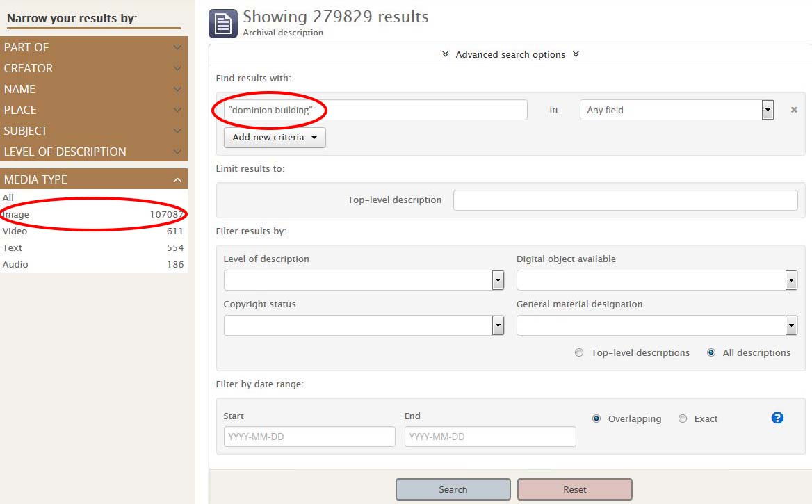Select the All descriptions radio button
The image size is (812, 504).
711,352
